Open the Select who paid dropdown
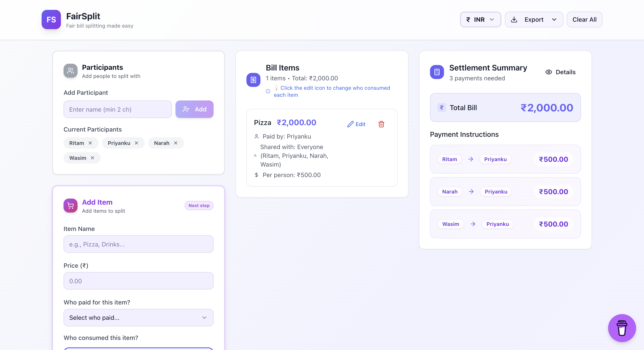644x350 pixels. tap(138, 318)
